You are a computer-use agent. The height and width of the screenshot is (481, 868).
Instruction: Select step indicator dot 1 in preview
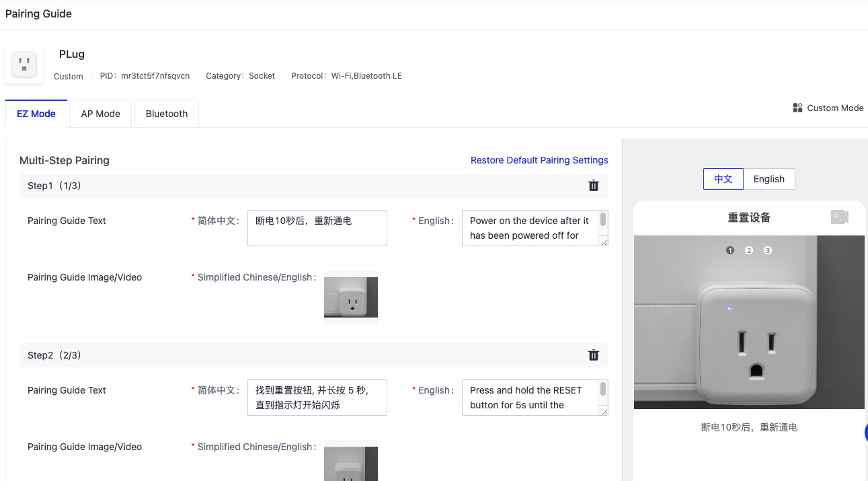(730, 250)
